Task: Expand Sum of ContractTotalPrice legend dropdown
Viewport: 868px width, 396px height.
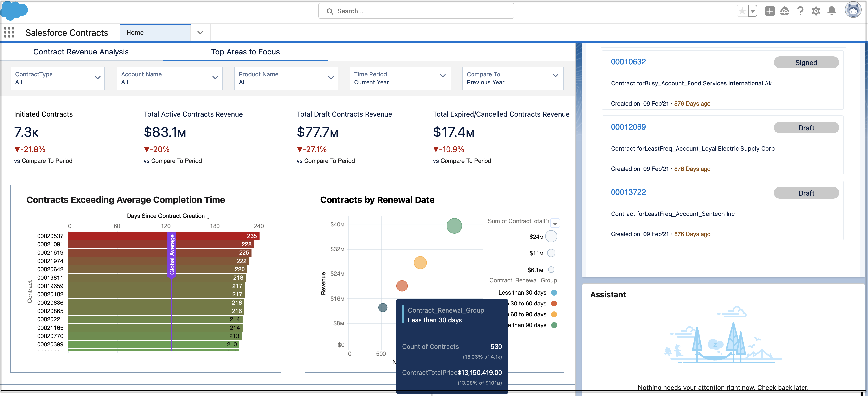Action: [555, 223]
